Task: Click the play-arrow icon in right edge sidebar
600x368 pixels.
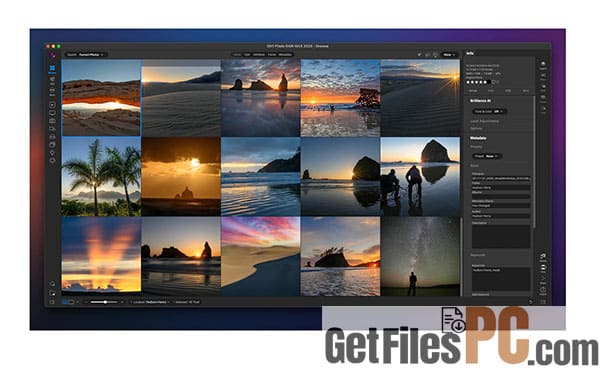Action: pos(543,109)
